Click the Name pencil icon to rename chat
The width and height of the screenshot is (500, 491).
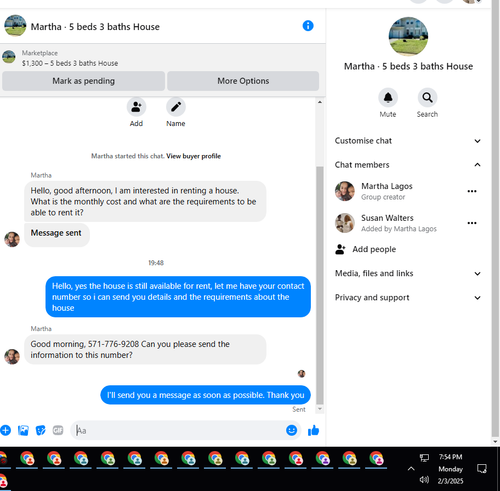click(x=176, y=107)
